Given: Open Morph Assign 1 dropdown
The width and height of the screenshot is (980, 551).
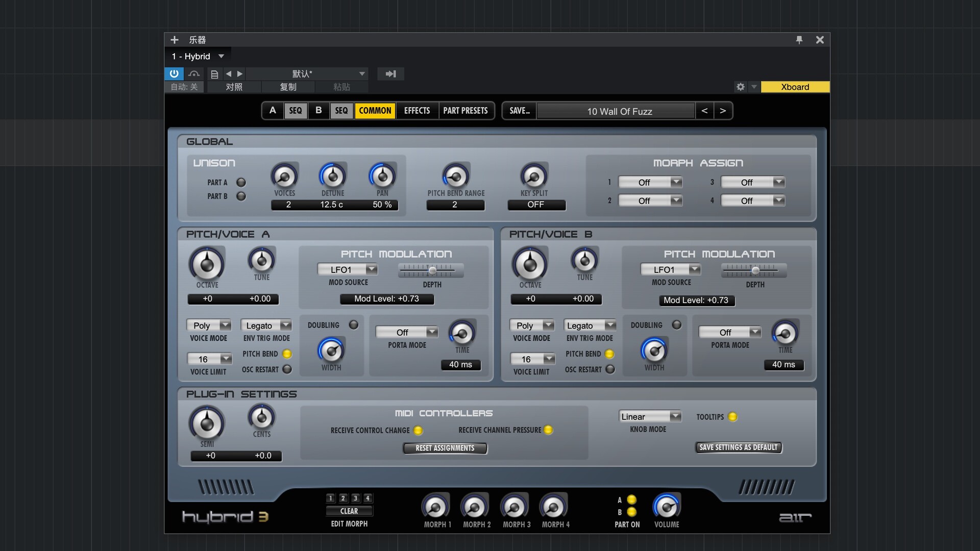Looking at the screenshot, I should tap(650, 182).
